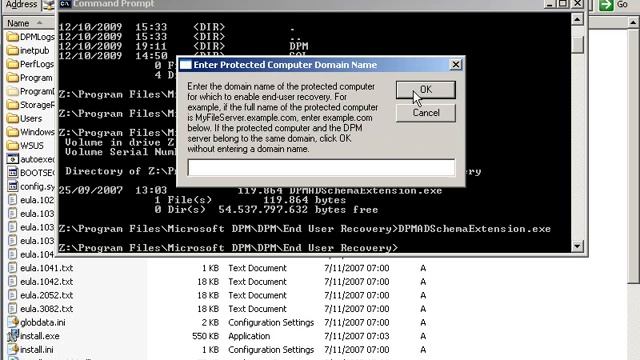
Task: Select the inetpub folder icon
Action: 13,51
